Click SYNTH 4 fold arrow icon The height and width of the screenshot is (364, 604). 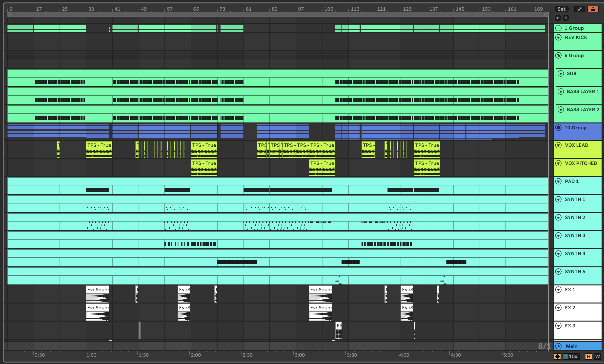click(x=558, y=253)
